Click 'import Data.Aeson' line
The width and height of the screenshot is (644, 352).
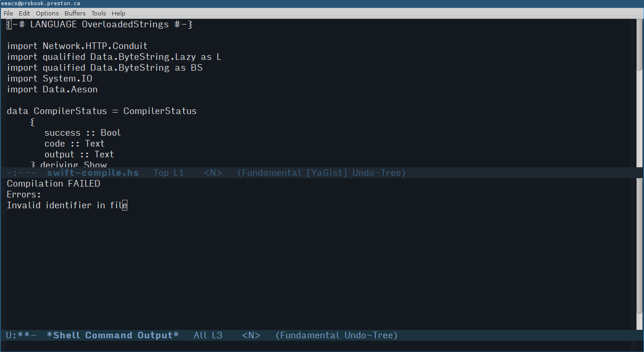point(52,90)
